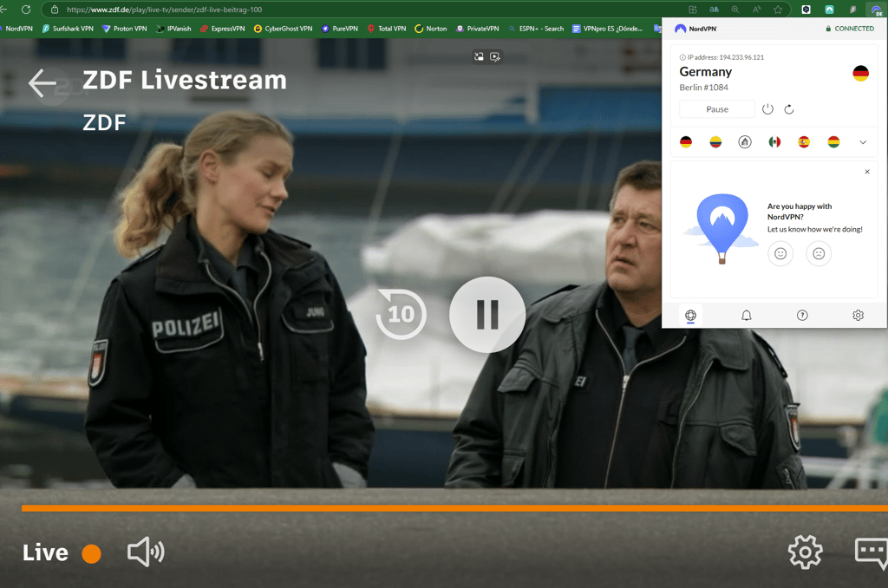
Task: Open the NordVPN help tab
Action: [802, 316]
